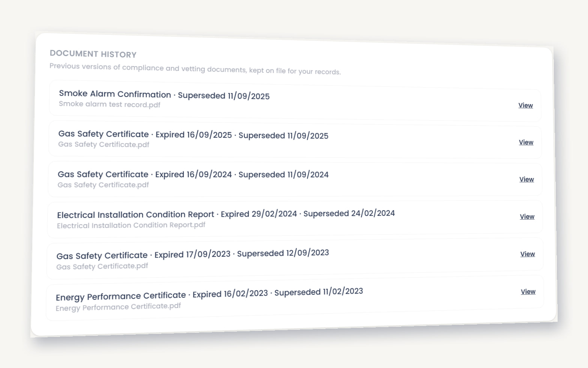View Gas Safety Certificate expired 16/09/2025

(x=526, y=142)
